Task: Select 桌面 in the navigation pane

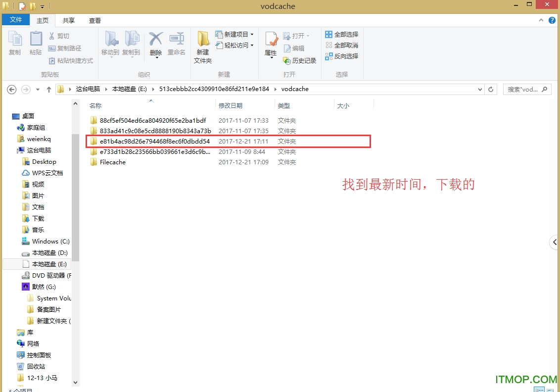Action: pos(24,116)
